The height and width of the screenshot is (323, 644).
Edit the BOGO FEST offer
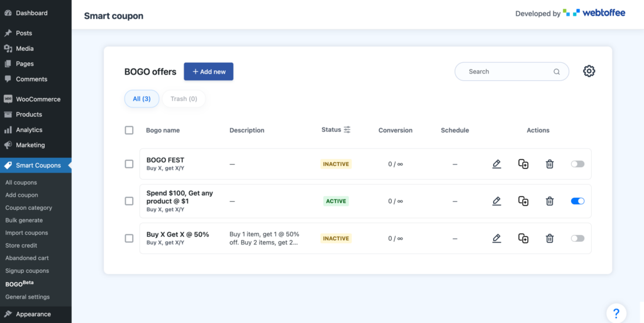[497, 164]
